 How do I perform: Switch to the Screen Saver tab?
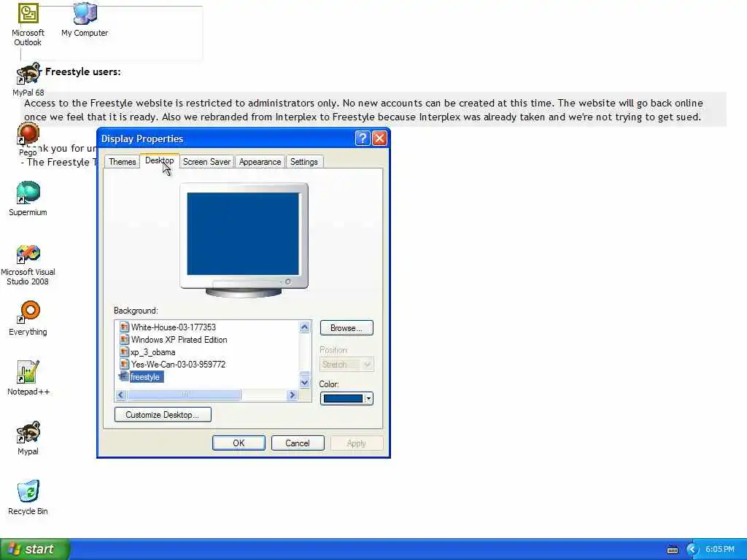tap(206, 162)
